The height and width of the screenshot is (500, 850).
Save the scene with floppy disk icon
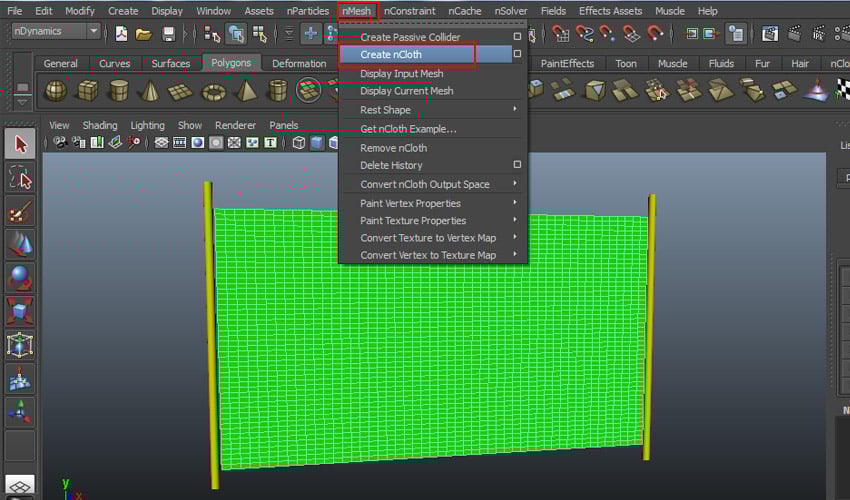click(169, 34)
